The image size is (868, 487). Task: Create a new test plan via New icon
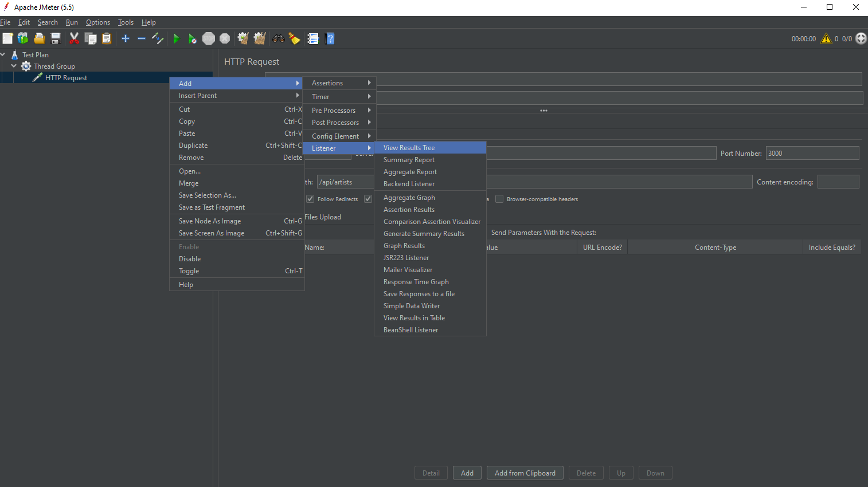[x=7, y=38]
